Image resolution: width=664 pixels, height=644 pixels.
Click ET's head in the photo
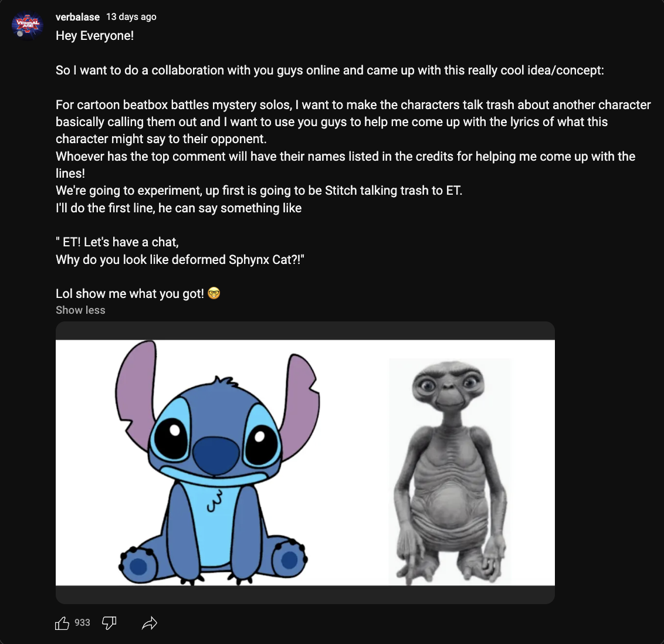(449, 386)
